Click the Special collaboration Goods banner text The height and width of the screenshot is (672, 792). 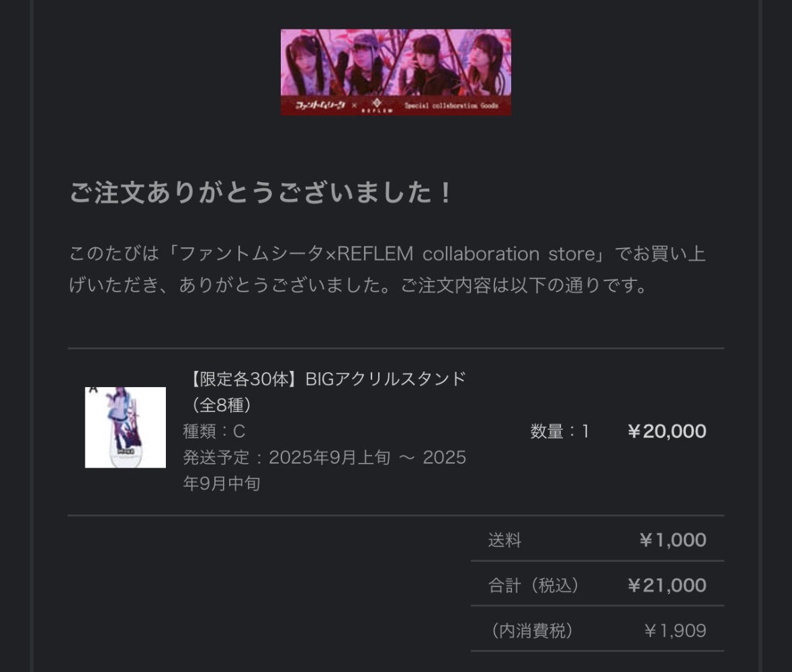tap(451, 106)
